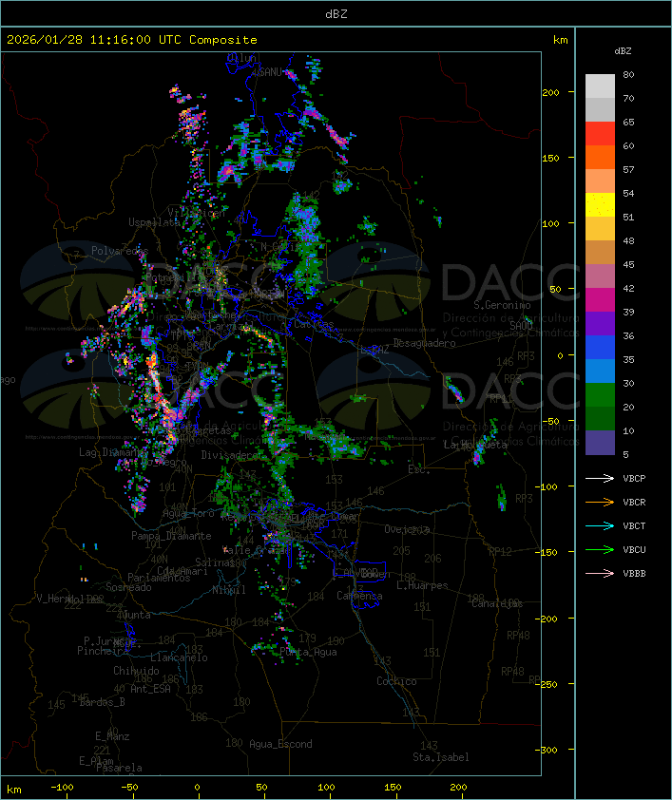Click the Divisadero map label
Screen dimensions: 672x800
(x=229, y=454)
